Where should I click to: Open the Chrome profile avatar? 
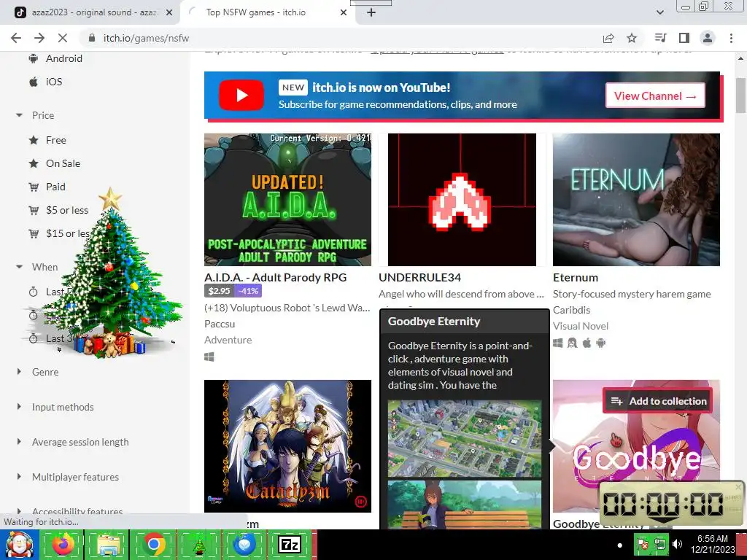pos(708,38)
